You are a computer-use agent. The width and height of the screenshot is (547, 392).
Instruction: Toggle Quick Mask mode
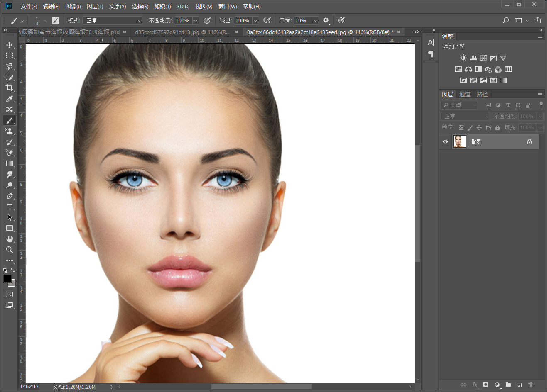pos(9,294)
